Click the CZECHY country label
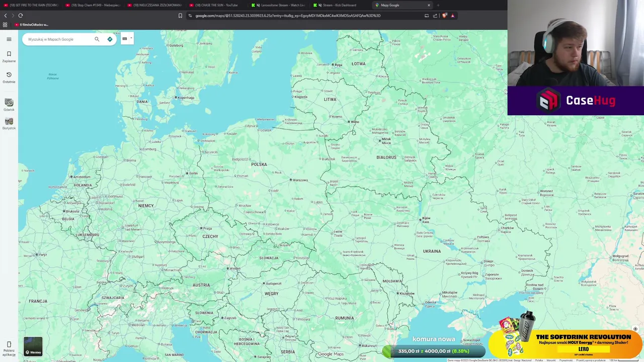This screenshot has height=362, width=644. pyautogui.click(x=210, y=236)
